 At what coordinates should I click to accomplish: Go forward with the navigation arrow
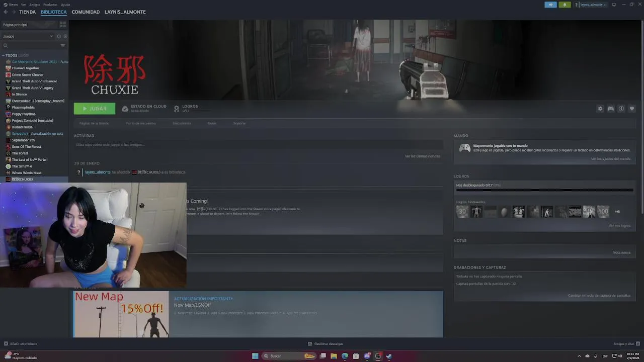[x=13, y=12]
